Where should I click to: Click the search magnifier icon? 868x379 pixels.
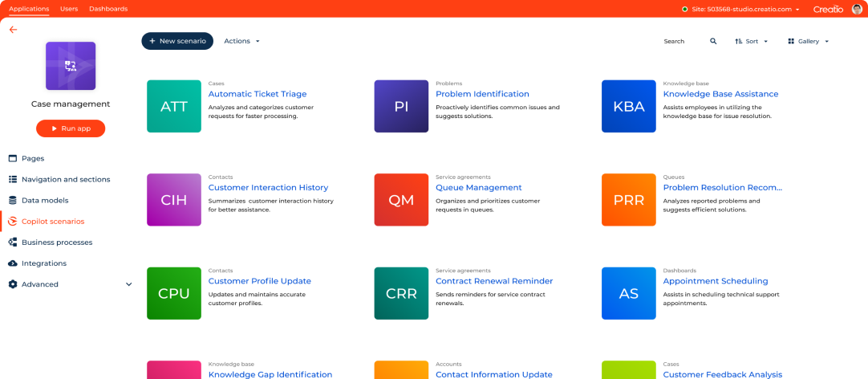[713, 41]
